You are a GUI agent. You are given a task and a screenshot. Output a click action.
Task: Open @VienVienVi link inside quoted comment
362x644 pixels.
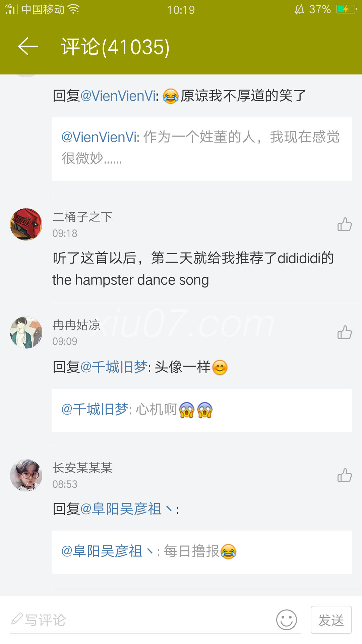click(100, 137)
